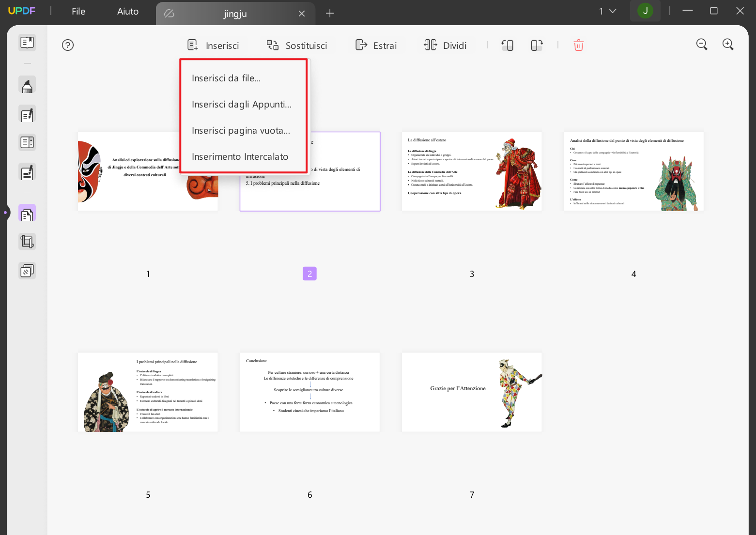Rotate selected page clockwise
The image size is (756, 535).
(x=537, y=46)
